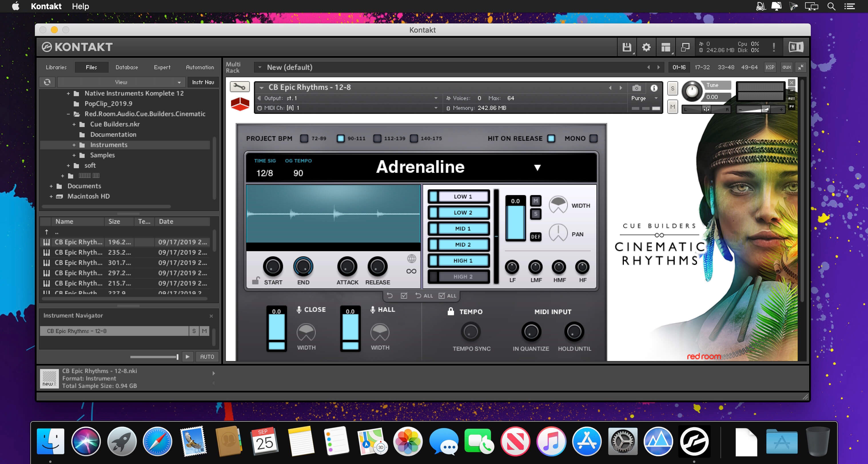This screenshot has width=868, height=464.
Task: Toggle the rack header size arrows icon
Action: [801, 67]
